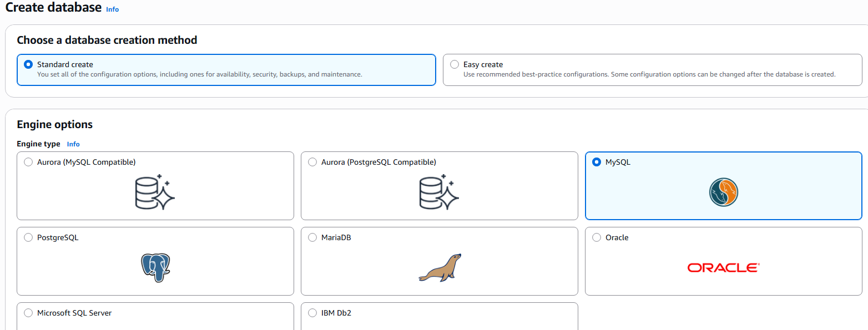Pick the Oracle engine radio button
Viewport: 868px width, 330px height.
click(x=597, y=237)
